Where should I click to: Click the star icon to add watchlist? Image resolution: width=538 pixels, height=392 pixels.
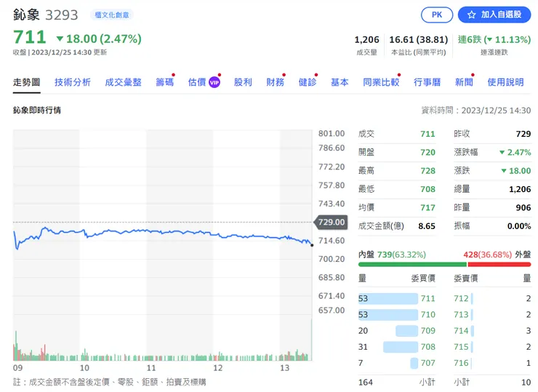(x=472, y=15)
